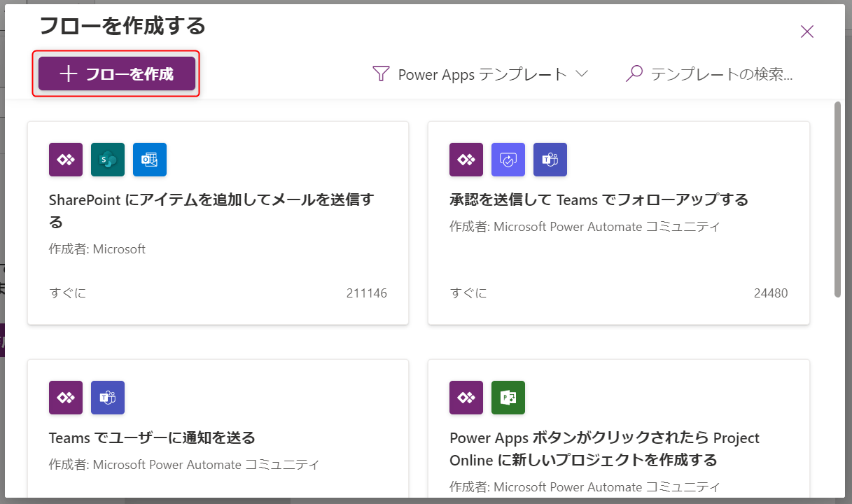This screenshot has height=504, width=852.
Task: Click Project icon in Project Online card
Action: [508, 398]
